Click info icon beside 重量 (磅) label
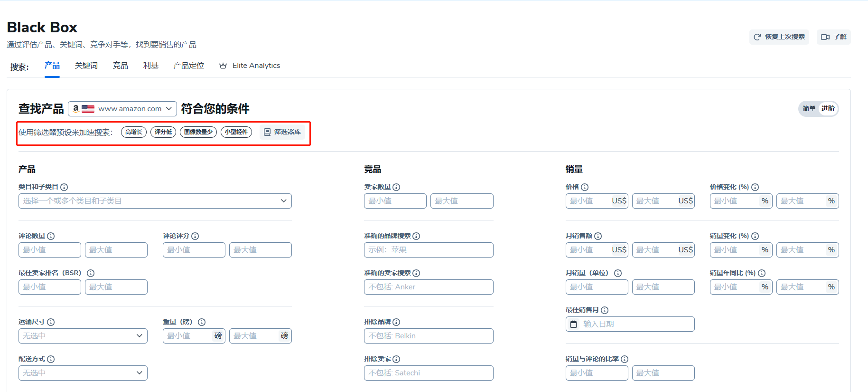This screenshot has height=392, width=868. point(202,322)
